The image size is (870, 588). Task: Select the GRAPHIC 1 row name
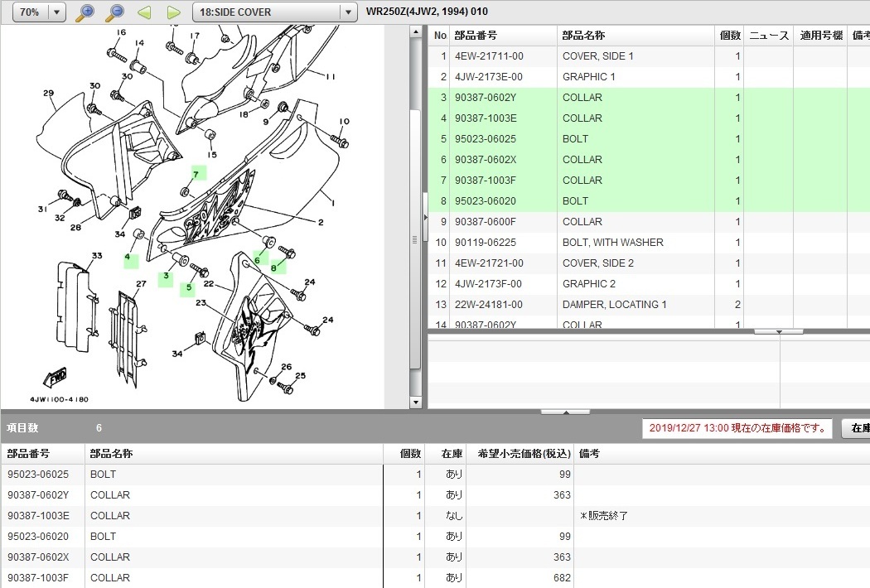[588, 76]
